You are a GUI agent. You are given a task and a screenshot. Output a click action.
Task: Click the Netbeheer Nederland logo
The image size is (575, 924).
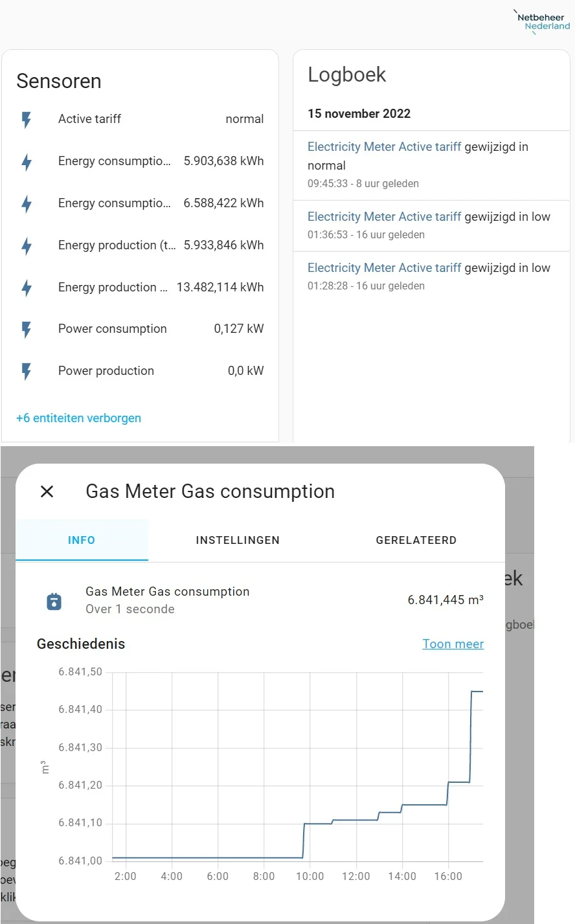click(x=543, y=23)
